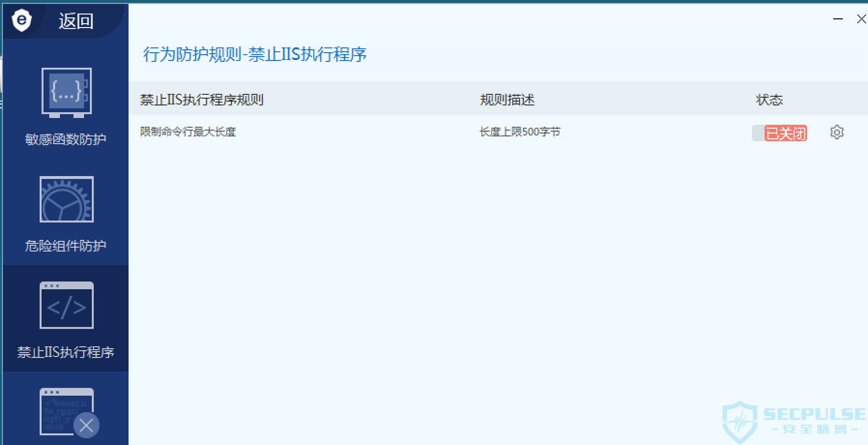Click the 状态 column header

[x=769, y=100]
